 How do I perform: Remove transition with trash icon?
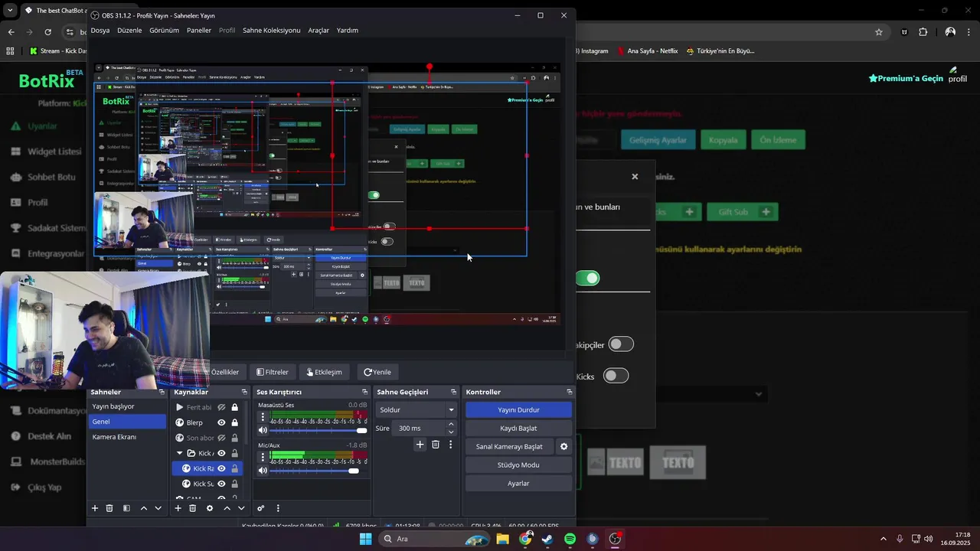(x=436, y=445)
